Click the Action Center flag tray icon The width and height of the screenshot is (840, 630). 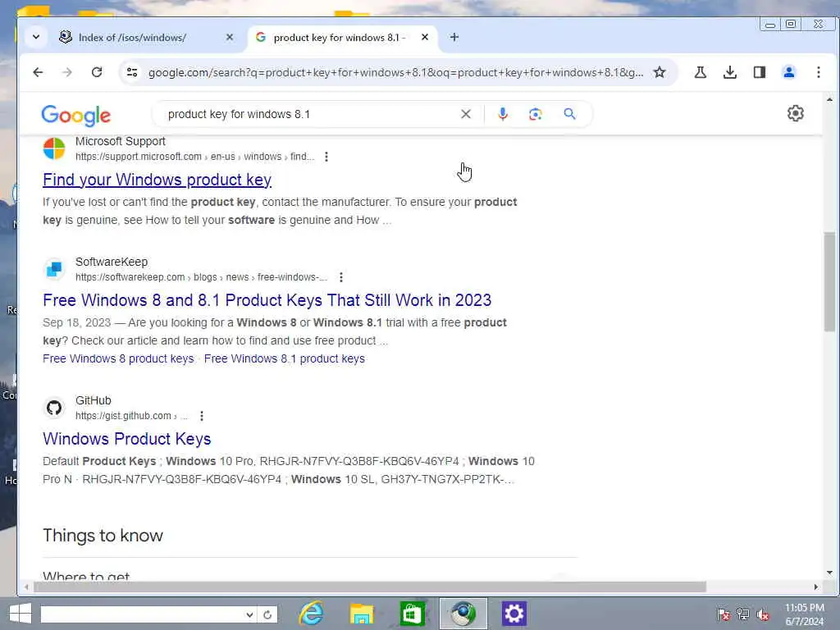pyautogui.click(x=724, y=614)
